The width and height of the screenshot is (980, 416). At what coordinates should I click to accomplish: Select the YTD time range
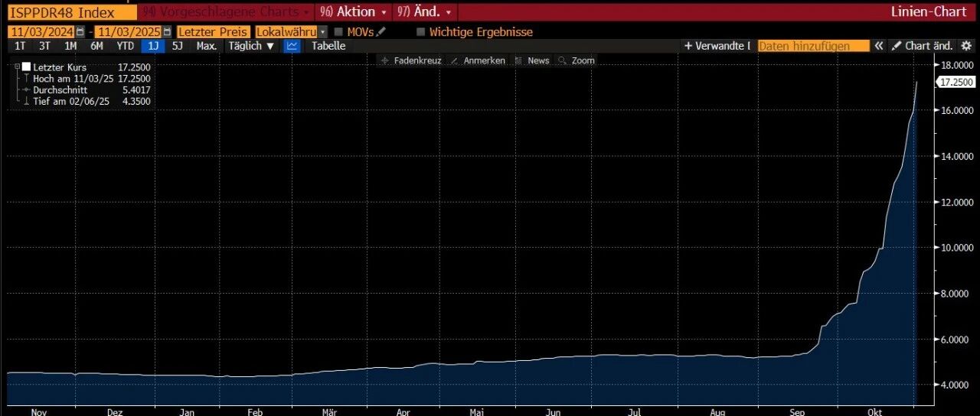(125, 46)
